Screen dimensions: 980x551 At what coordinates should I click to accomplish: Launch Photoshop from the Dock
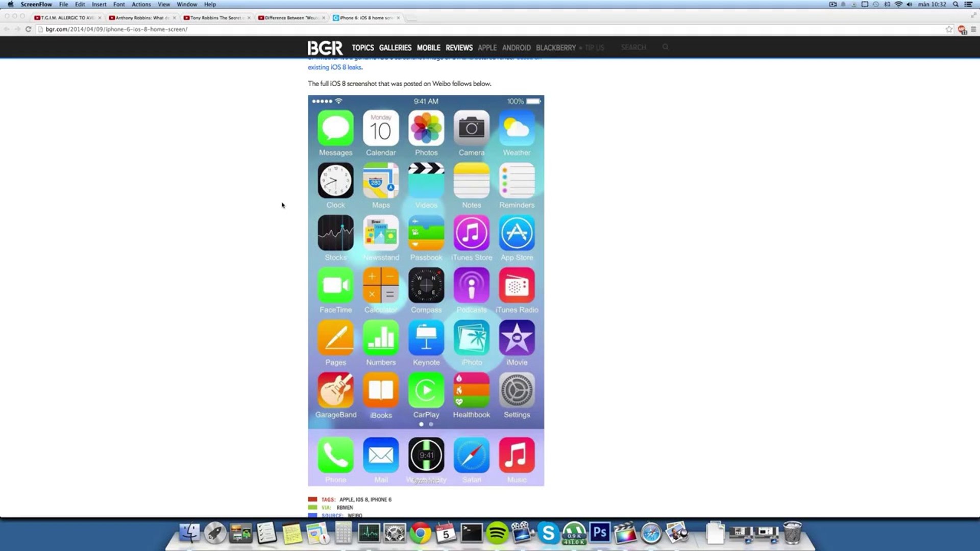coord(600,533)
